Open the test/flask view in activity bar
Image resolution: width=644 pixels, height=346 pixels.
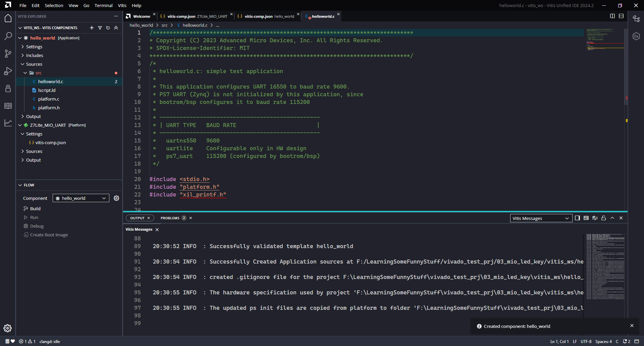8,89
